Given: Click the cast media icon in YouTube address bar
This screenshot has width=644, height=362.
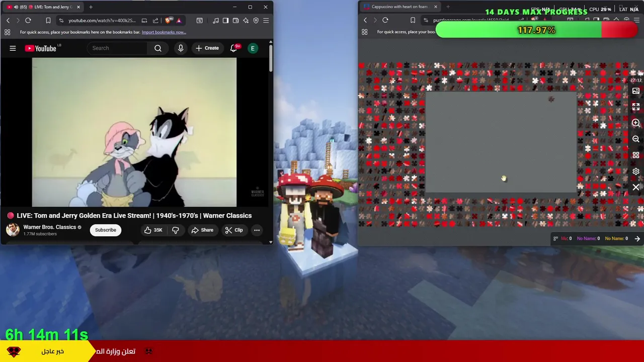Looking at the screenshot, I should 144,20.
